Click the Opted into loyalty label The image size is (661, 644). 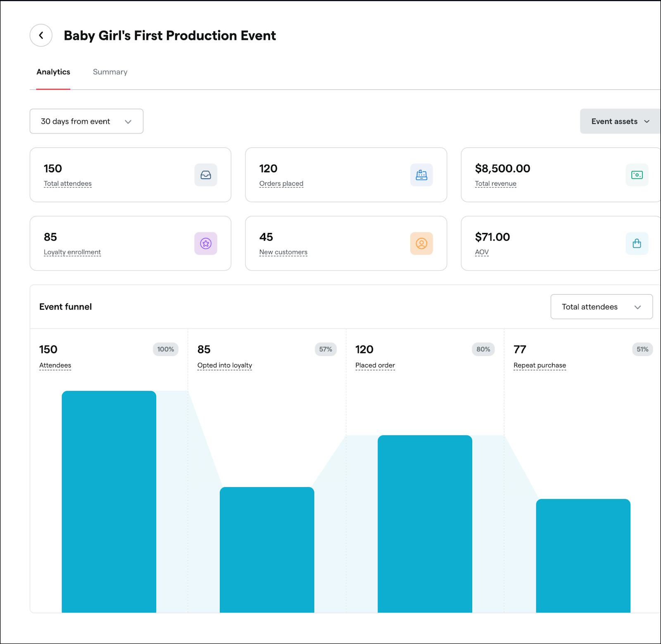coord(225,365)
